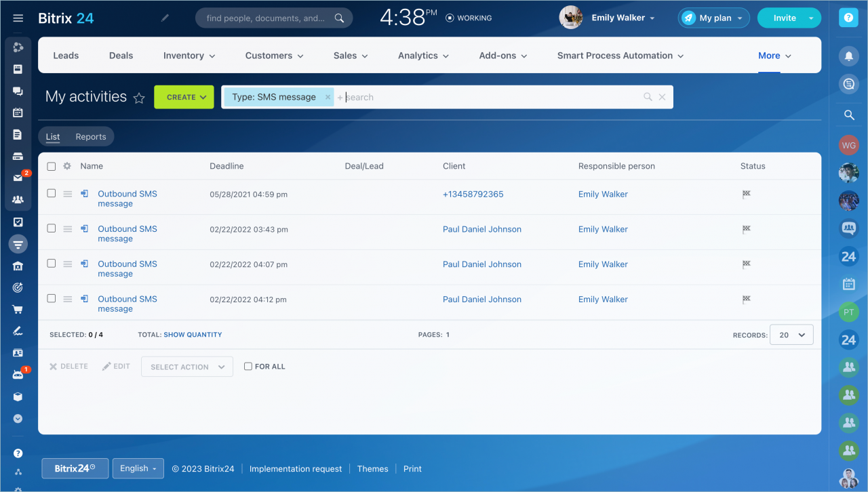Open row menu for 05/28/2021 04:59 pm activity
Image resolution: width=868 pixels, height=492 pixels.
[x=68, y=194]
